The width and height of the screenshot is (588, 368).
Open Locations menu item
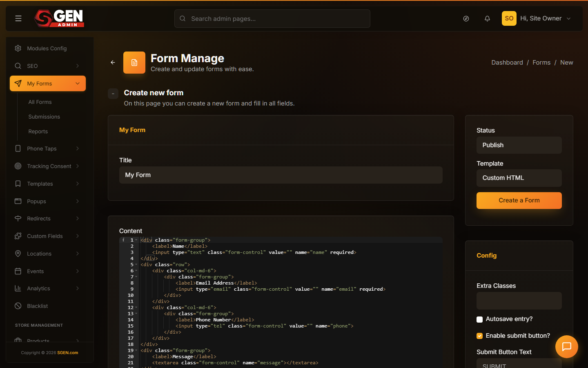[48, 254]
